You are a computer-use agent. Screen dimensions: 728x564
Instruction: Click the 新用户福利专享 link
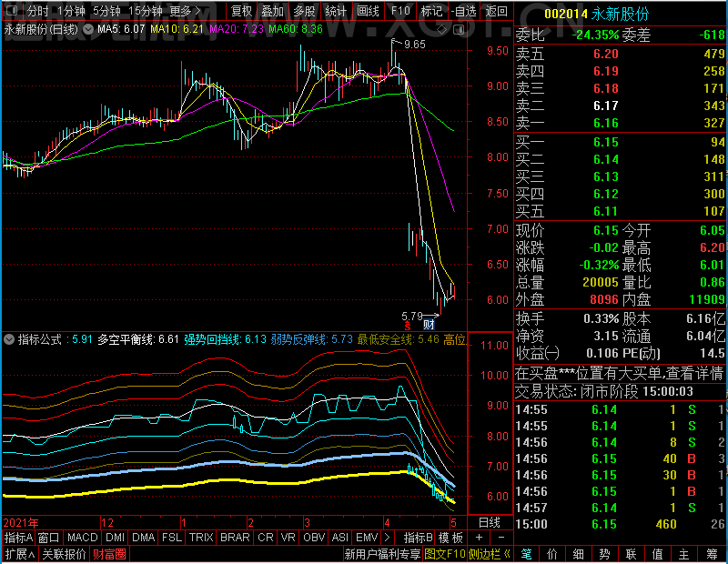coord(382,554)
